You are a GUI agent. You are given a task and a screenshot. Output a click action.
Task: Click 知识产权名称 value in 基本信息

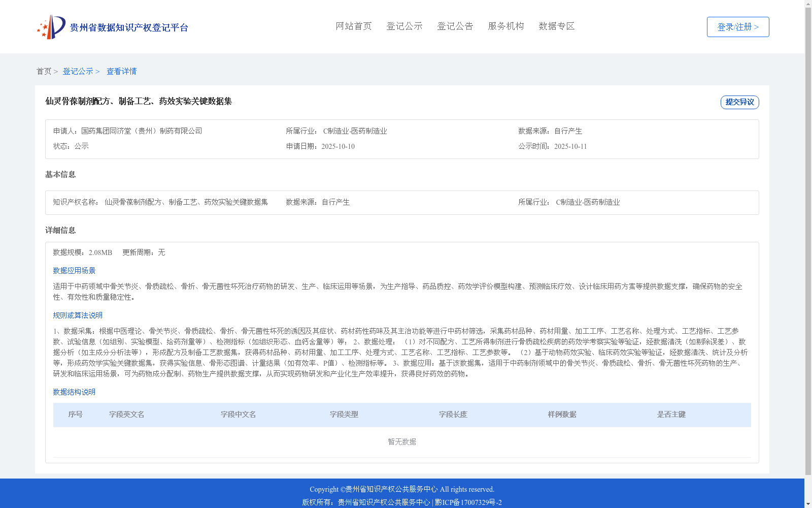click(x=186, y=202)
